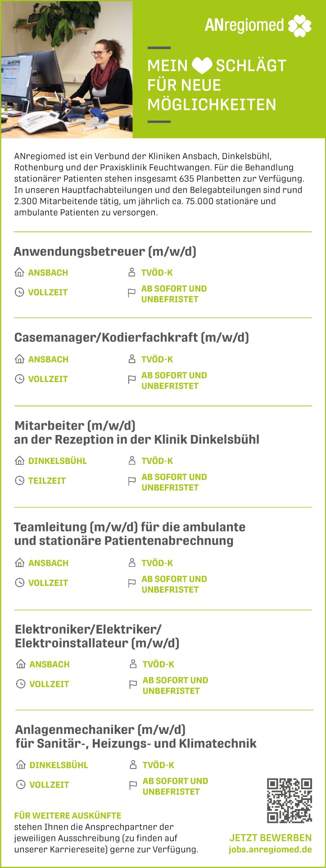Open Mitarbeiter an der Rezeption job title
Screen dimensions: 326x868
click(136, 432)
